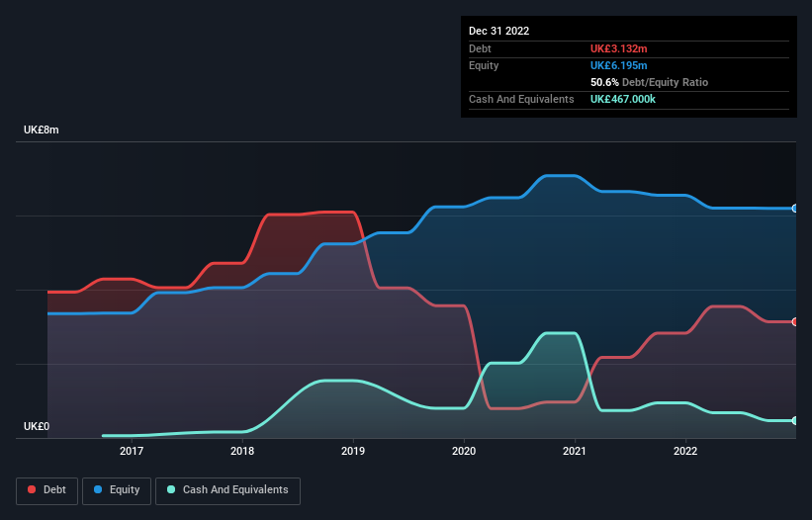
Task: Toggle the Debt legend button
Action: [x=47, y=490]
